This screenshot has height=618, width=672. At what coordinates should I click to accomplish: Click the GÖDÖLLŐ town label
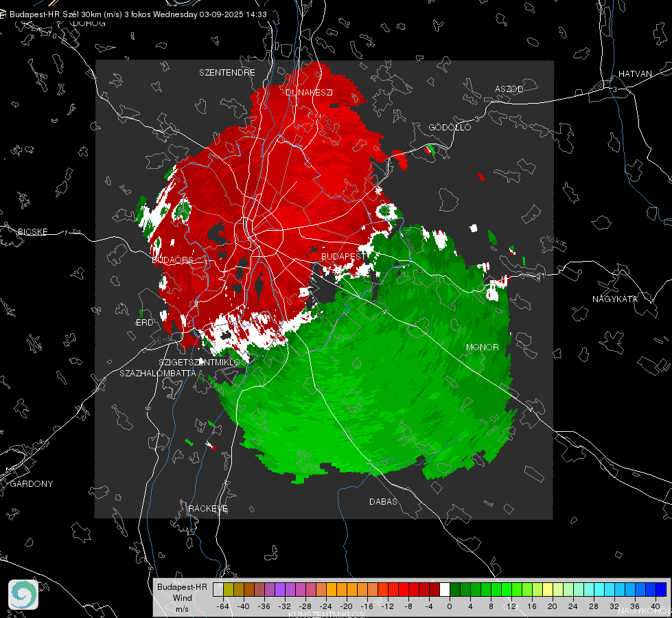450,127
